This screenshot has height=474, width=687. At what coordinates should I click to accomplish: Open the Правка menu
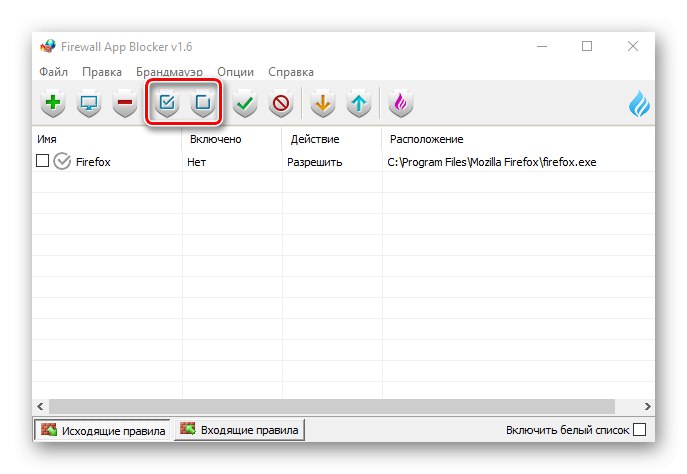(102, 72)
